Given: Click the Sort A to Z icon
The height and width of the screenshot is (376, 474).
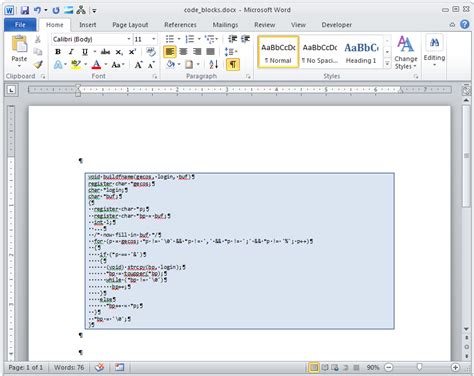Looking at the screenshot, I should [214, 64].
